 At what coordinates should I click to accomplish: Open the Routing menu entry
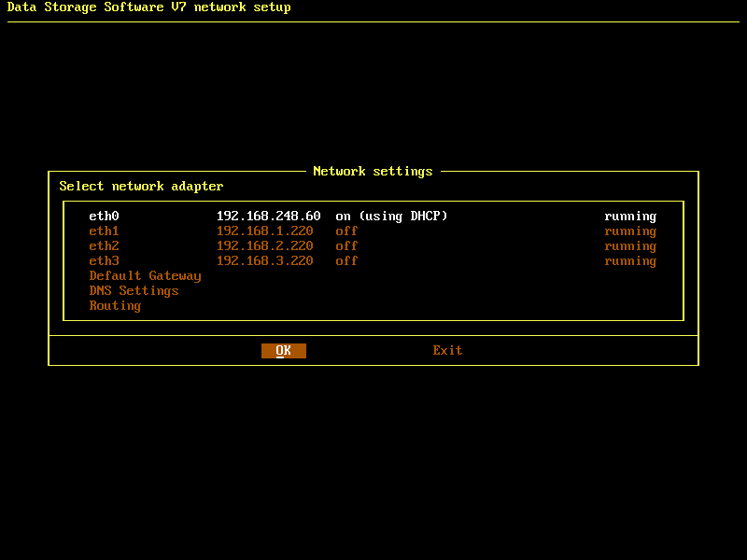(x=115, y=306)
